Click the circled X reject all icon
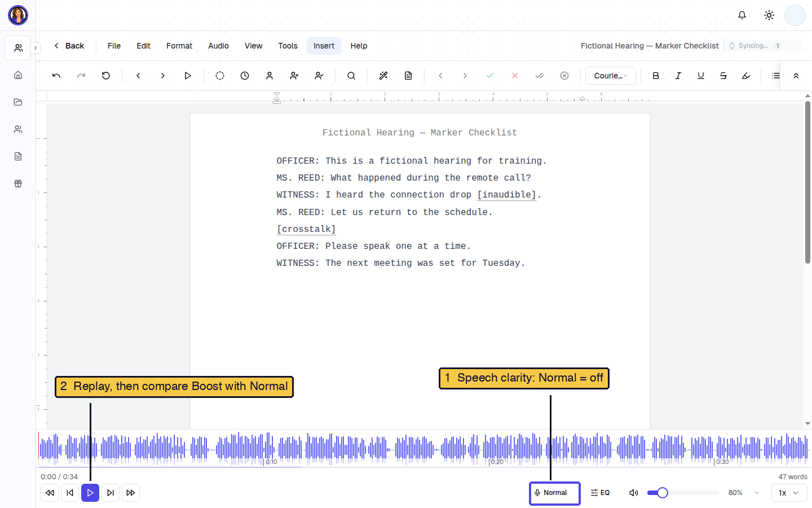The image size is (812, 508). [x=564, y=76]
